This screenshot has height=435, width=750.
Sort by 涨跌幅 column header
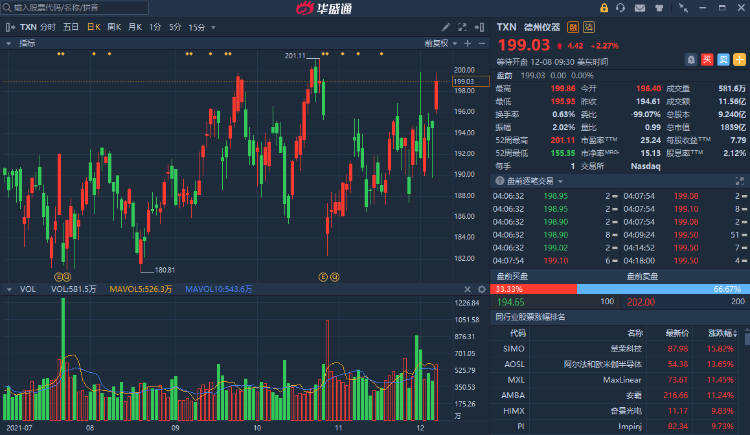click(723, 333)
